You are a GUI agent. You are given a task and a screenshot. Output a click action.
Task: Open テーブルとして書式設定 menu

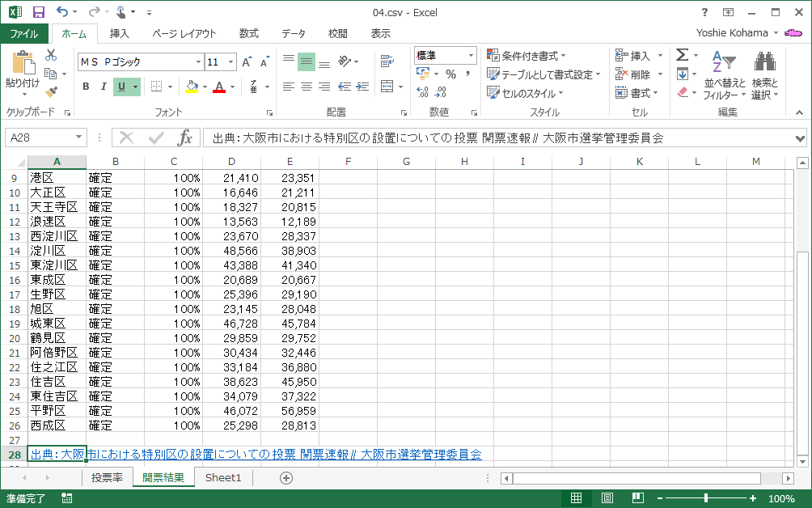[543, 74]
